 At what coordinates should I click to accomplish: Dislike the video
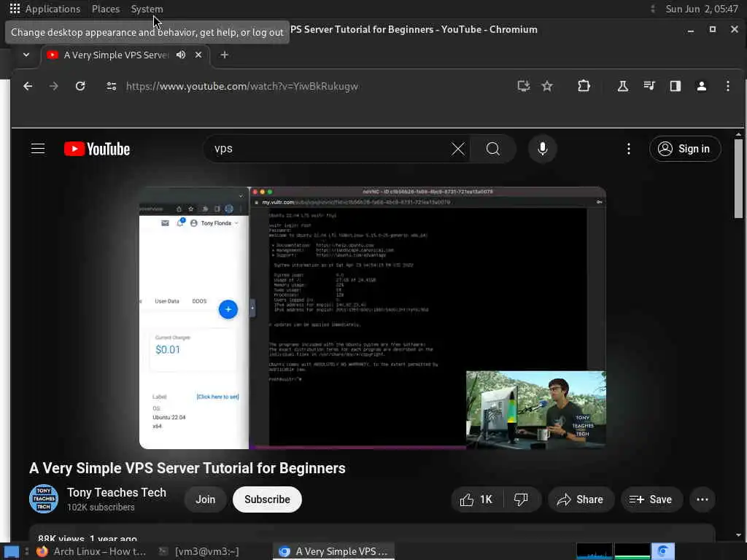[522, 499]
